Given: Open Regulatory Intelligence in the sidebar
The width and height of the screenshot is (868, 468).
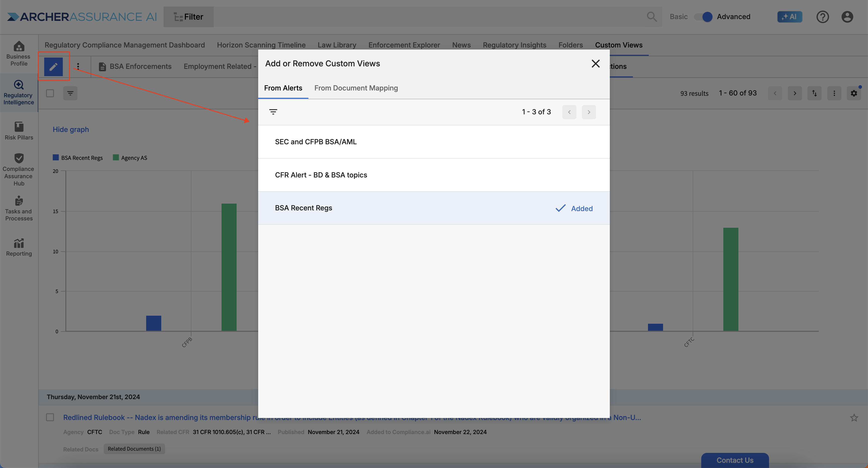Looking at the screenshot, I should [19, 92].
